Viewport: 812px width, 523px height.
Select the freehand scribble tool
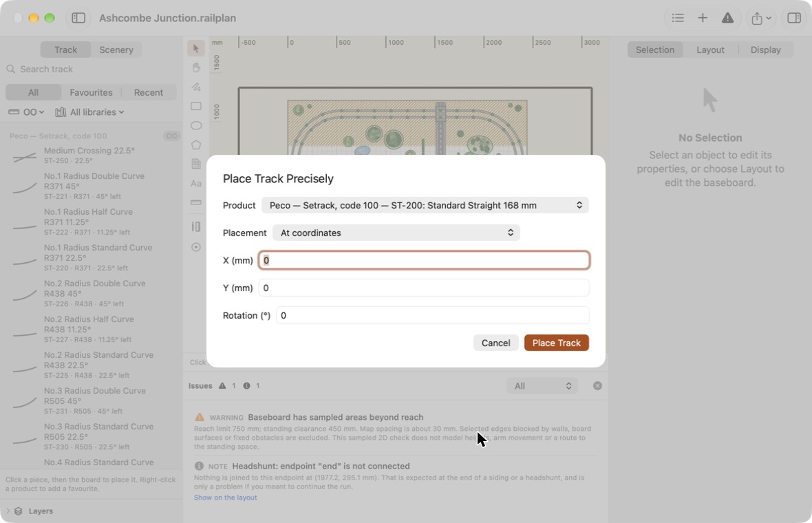(195, 87)
